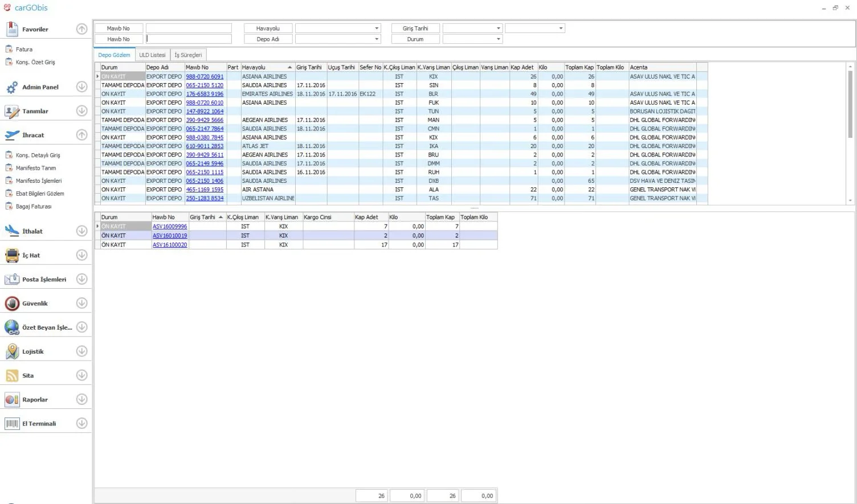Click the El Terminali barcode icon
Screen dimensions: 857x504
click(12, 423)
